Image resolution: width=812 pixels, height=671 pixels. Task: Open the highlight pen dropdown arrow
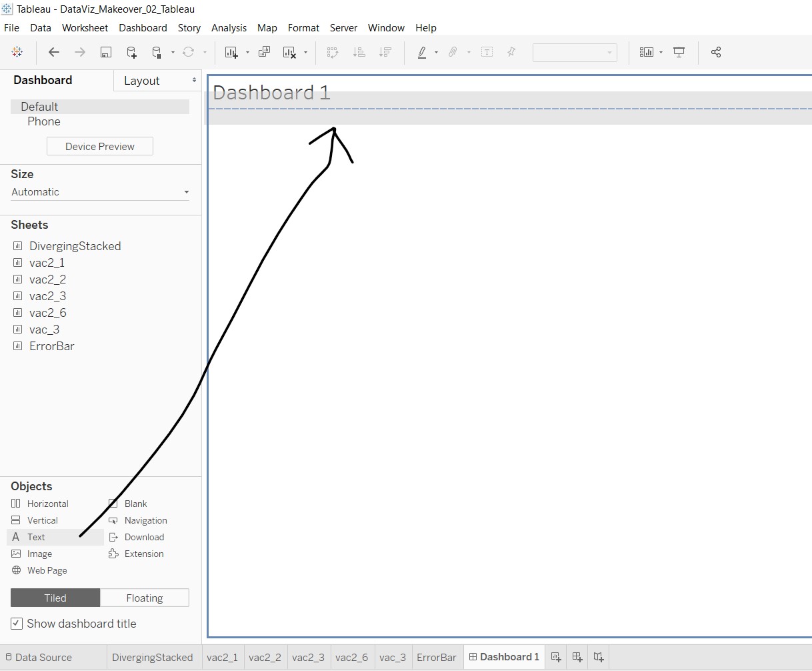(436, 52)
